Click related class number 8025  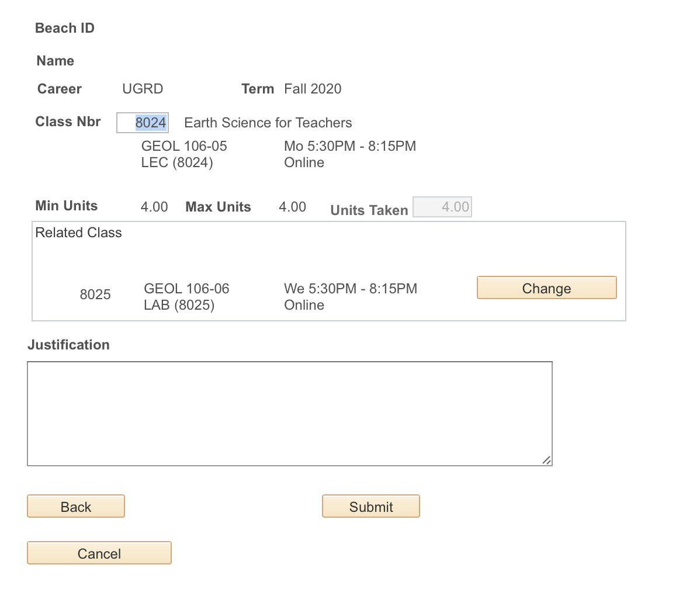pyautogui.click(x=95, y=294)
